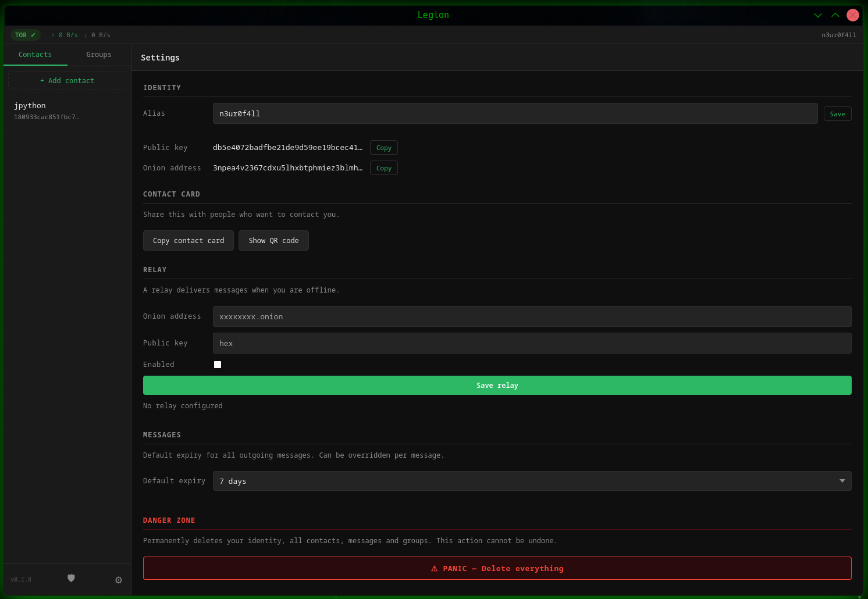The image size is (868, 599).
Task: Focus the relay Public key hex field
Action: pyautogui.click(x=532, y=343)
